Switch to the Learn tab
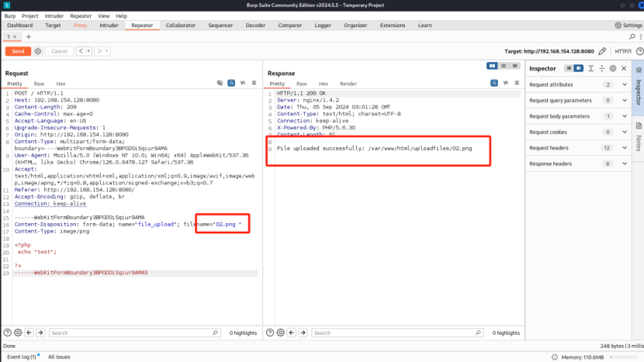Screen dimensions: 644x362 coord(424,26)
